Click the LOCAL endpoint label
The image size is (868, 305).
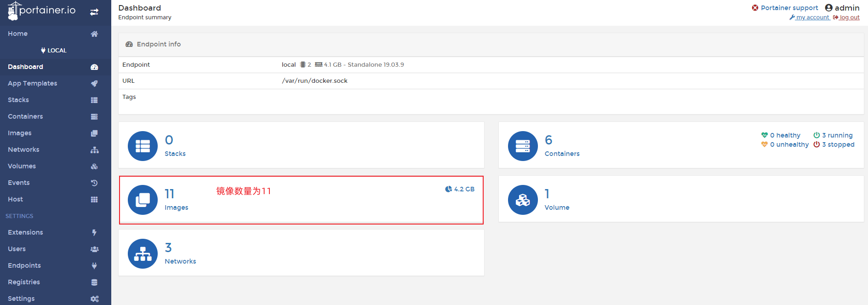pyautogui.click(x=54, y=51)
